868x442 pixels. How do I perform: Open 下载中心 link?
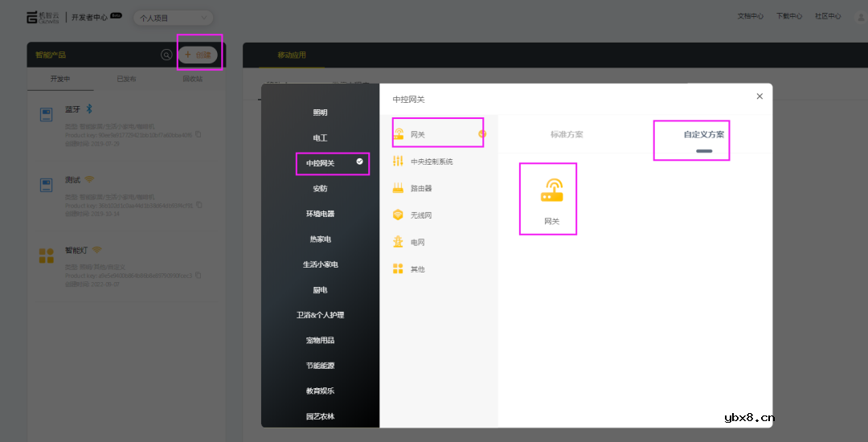[789, 17]
